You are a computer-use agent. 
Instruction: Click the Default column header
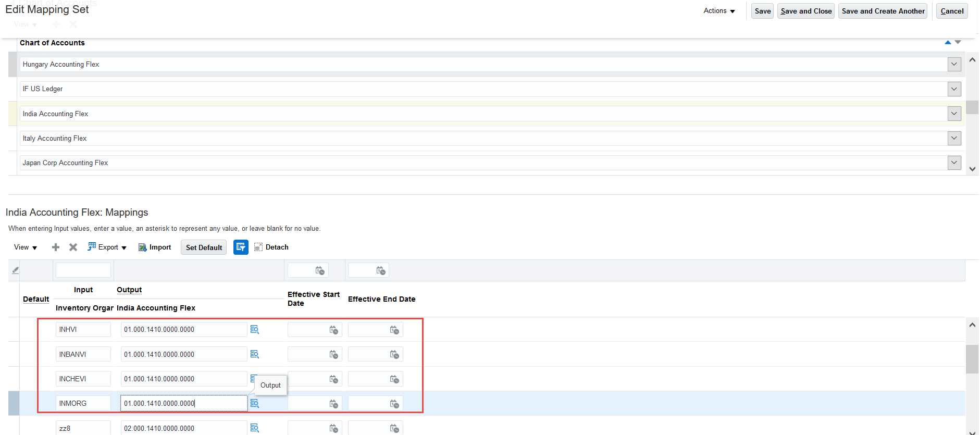tap(36, 299)
